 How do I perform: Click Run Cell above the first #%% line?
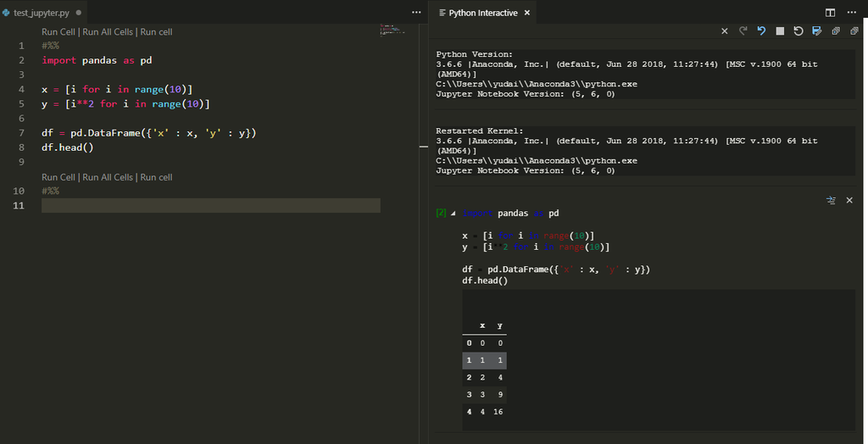click(58, 31)
